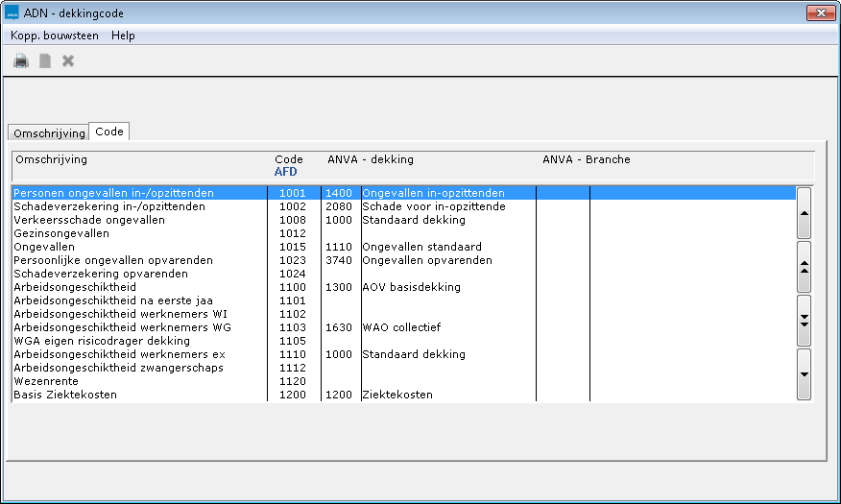This screenshot has width=841, height=504.
Task: Click the ANVA app icon in title bar
Action: (x=12, y=13)
